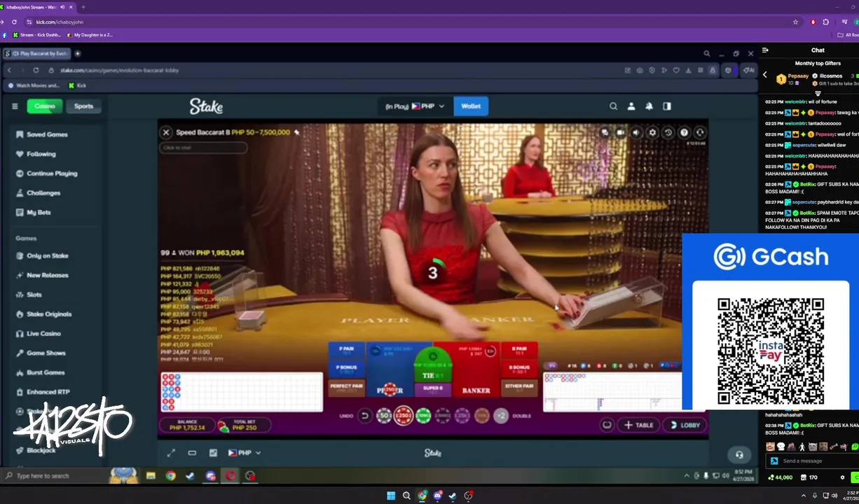The height and width of the screenshot is (504, 859).
Task: Toggle fullscreen icon in game toolbar
Action: point(699,132)
